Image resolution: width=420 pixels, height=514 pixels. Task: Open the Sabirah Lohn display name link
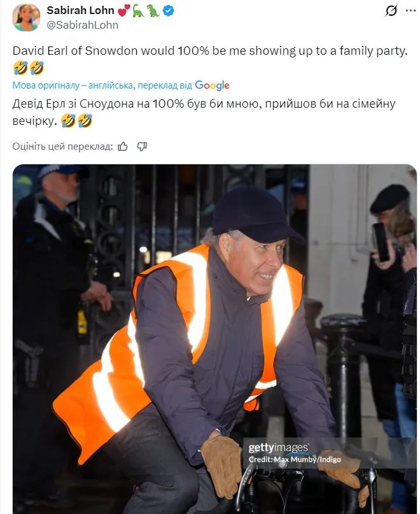(80, 11)
